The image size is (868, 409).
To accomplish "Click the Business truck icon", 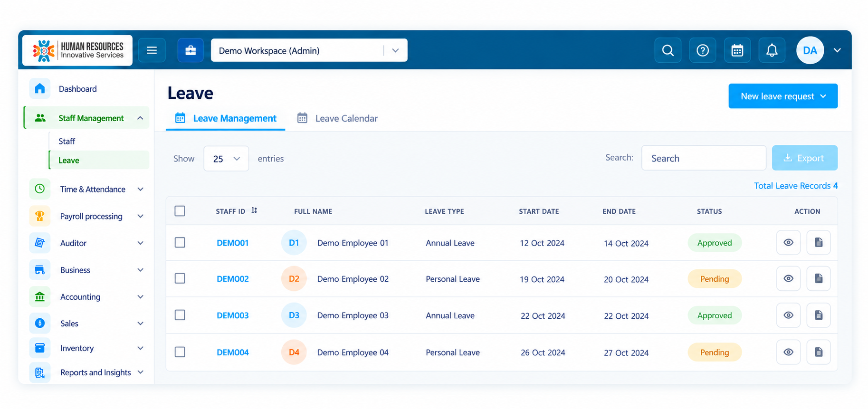I will click(40, 270).
